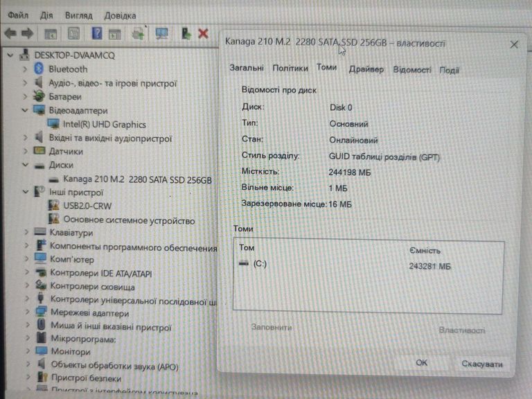Image resolution: width=532 pixels, height=399 pixels.
Task: Click the Forward arrow toolbar icon
Action: [28, 33]
